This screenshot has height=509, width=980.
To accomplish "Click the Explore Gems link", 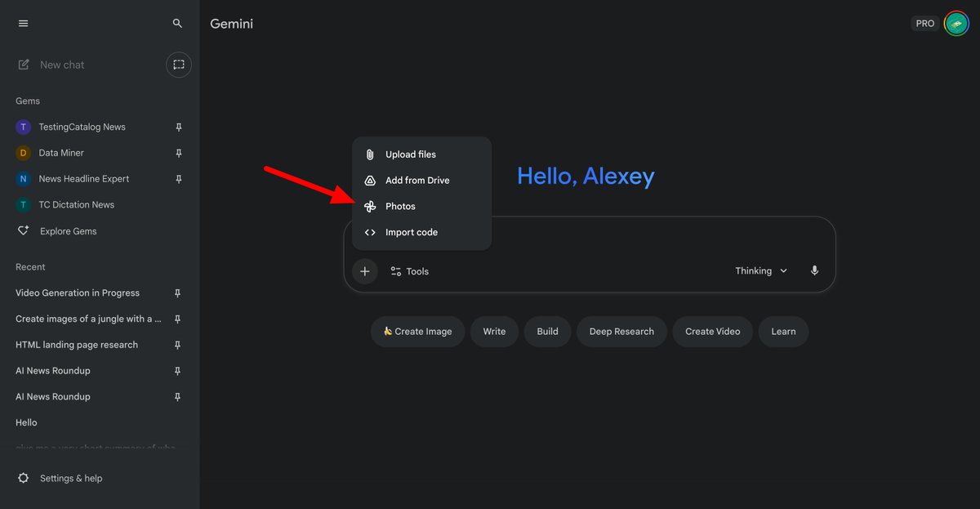I will (68, 231).
